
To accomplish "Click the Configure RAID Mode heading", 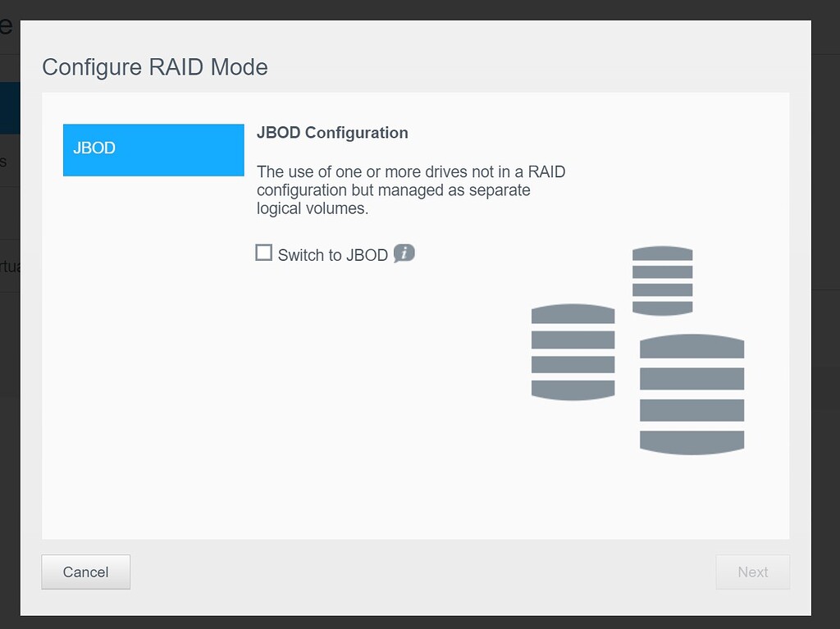I will click(x=155, y=67).
